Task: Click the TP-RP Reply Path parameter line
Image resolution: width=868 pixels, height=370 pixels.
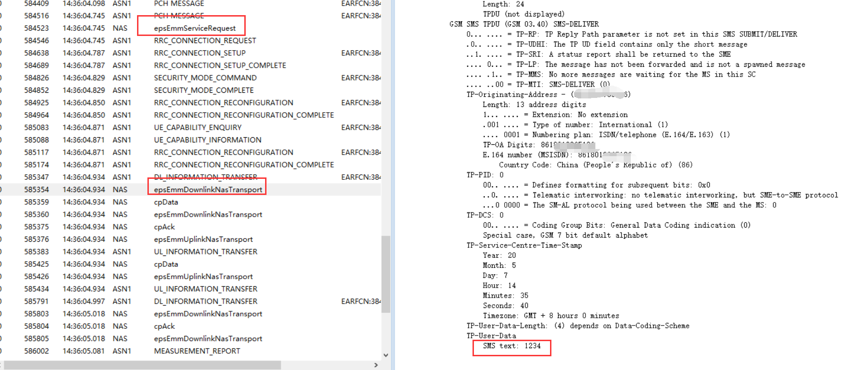Action: pyautogui.click(x=632, y=34)
